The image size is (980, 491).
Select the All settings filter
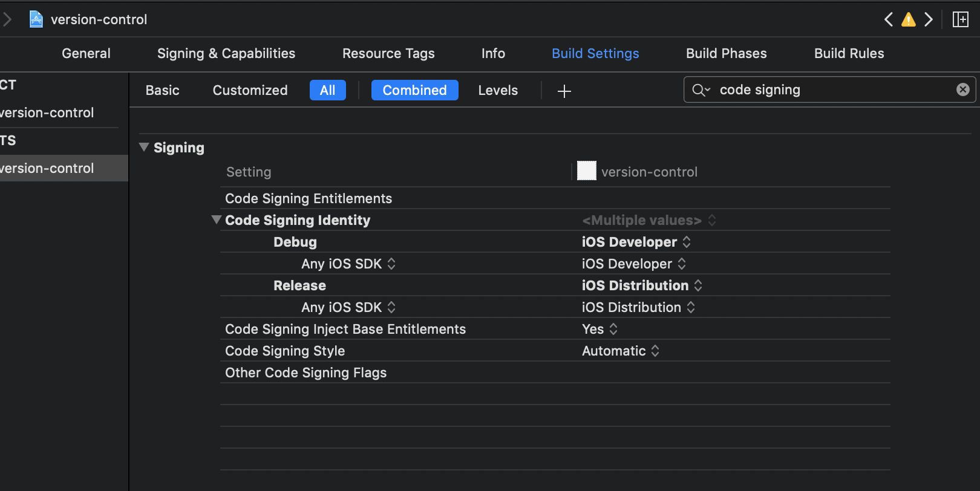click(x=328, y=90)
